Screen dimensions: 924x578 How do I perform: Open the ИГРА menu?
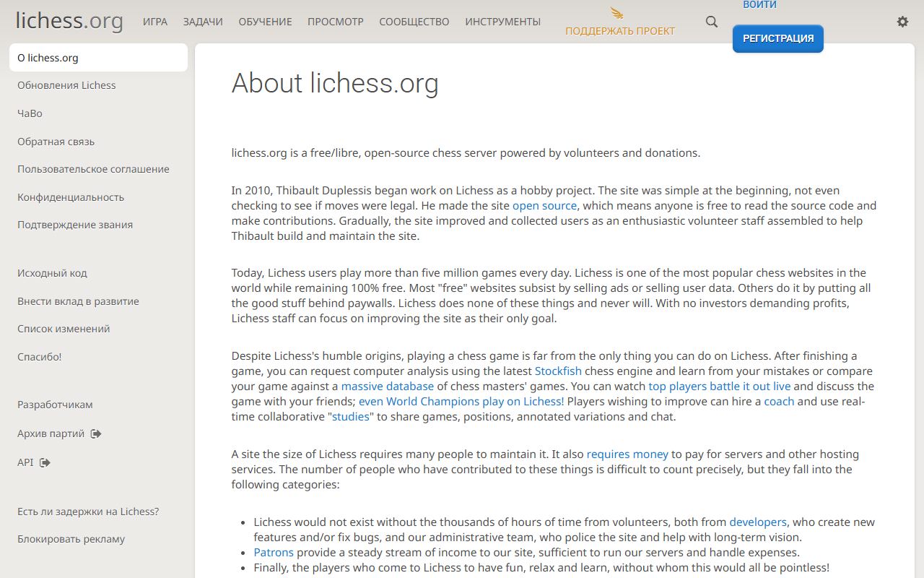(155, 22)
